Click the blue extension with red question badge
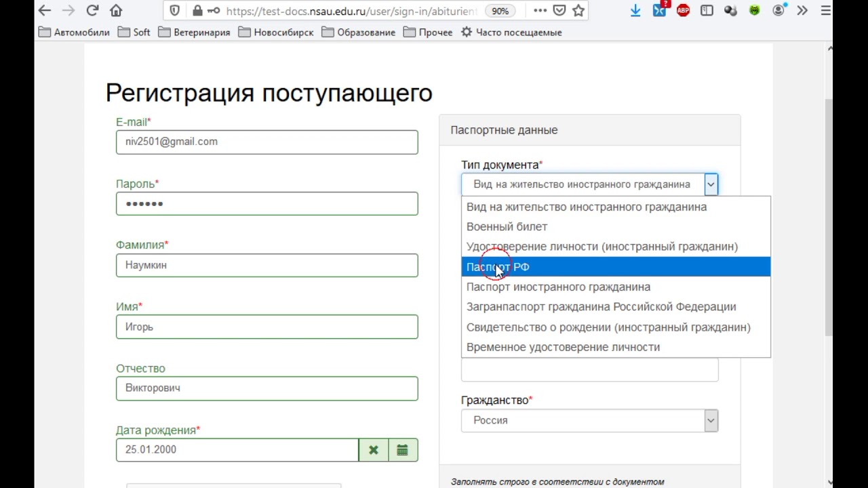Viewport: 868px width, 488px height. point(660,9)
